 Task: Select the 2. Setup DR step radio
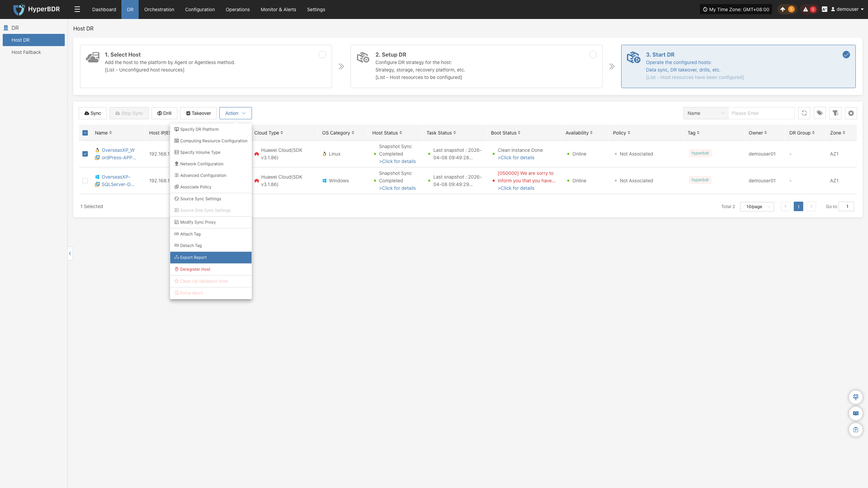593,55
